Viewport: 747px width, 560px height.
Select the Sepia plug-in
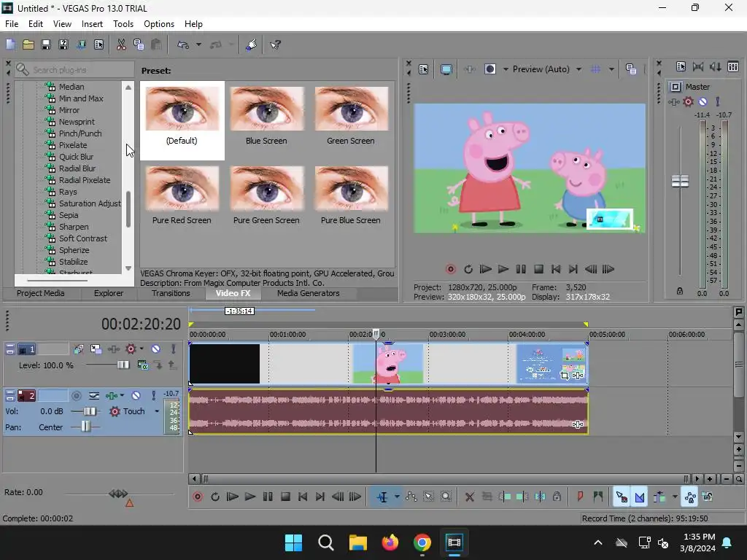coord(69,215)
